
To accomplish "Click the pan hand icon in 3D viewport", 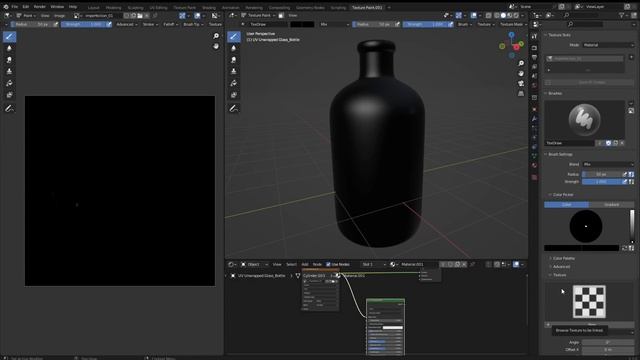I will click(521, 73).
